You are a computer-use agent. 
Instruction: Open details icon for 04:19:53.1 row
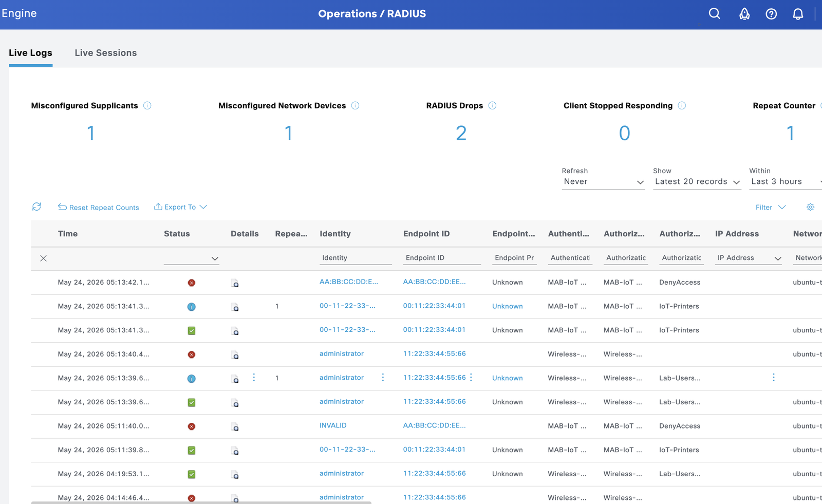[x=235, y=474]
